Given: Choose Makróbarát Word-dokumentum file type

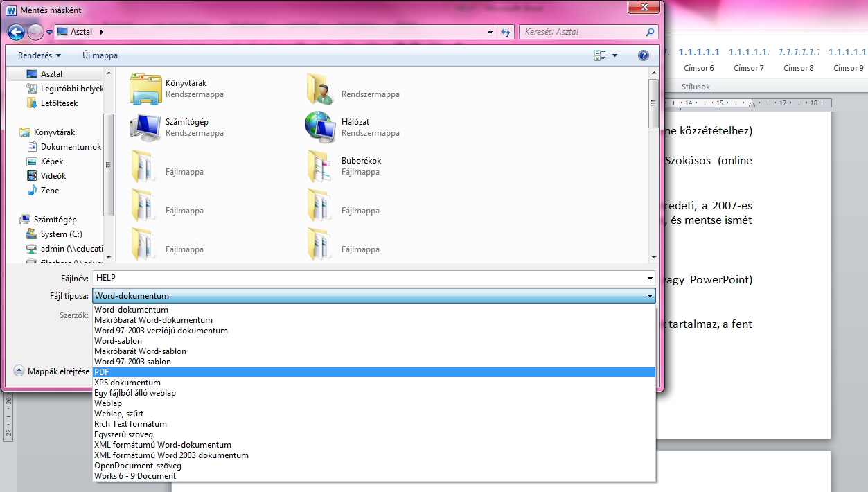Looking at the screenshot, I should (x=374, y=320).
